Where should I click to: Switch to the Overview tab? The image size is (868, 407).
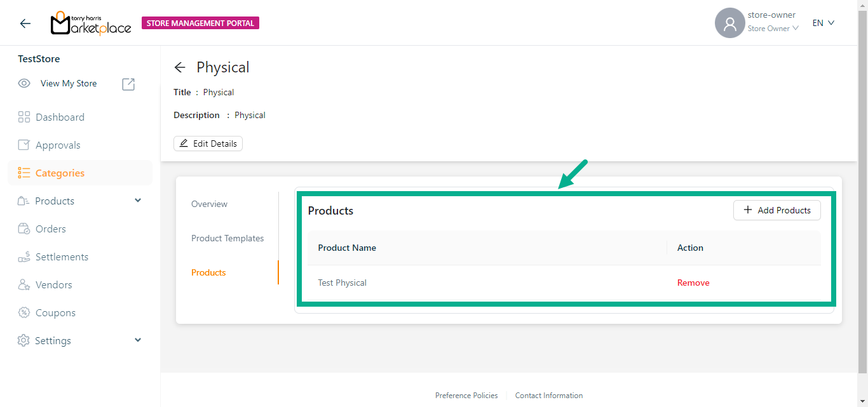[x=209, y=204]
